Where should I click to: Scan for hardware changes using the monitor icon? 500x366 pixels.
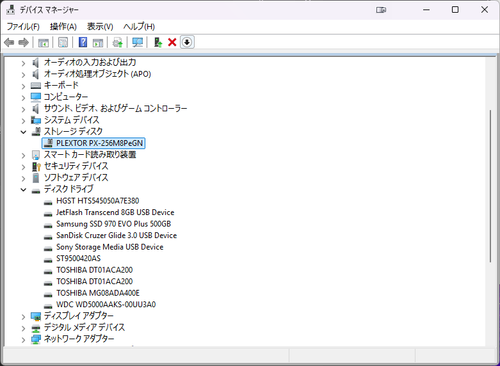[137, 42]
